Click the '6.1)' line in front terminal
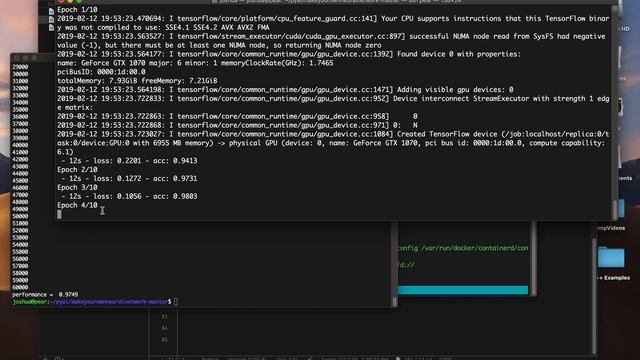Image resolution: width=640 pixels, height=360 pixels. pos(65,152)
